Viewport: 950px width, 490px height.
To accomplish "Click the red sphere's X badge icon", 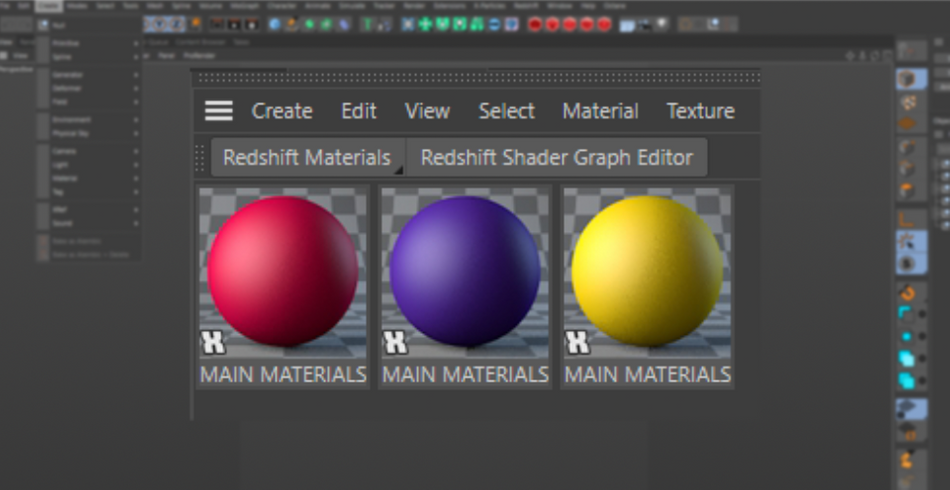I will point(213,343).
